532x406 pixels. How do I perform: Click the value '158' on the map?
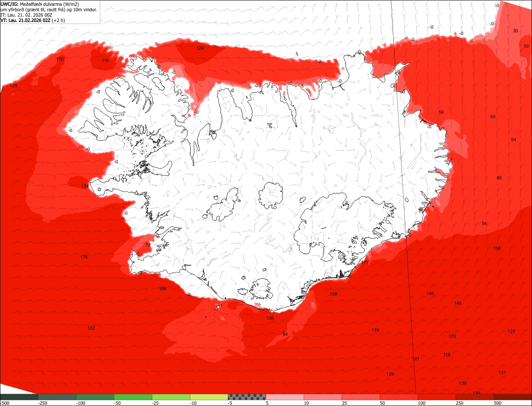tap(333, 294)
